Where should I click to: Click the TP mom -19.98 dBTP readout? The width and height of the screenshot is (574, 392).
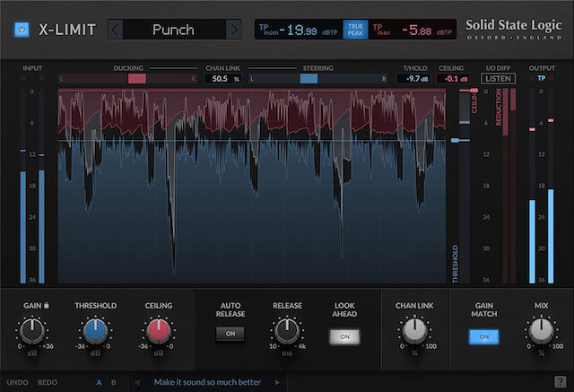tap(299, 30)
